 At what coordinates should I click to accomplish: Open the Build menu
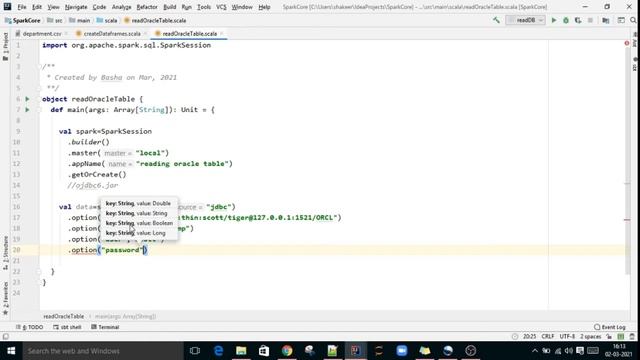click(169, 7)
